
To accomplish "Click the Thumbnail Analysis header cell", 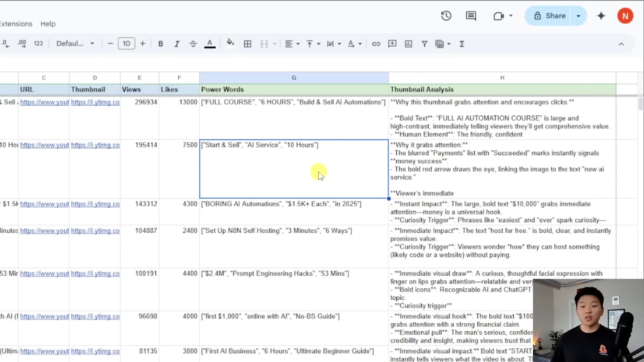I will (502, 90).
